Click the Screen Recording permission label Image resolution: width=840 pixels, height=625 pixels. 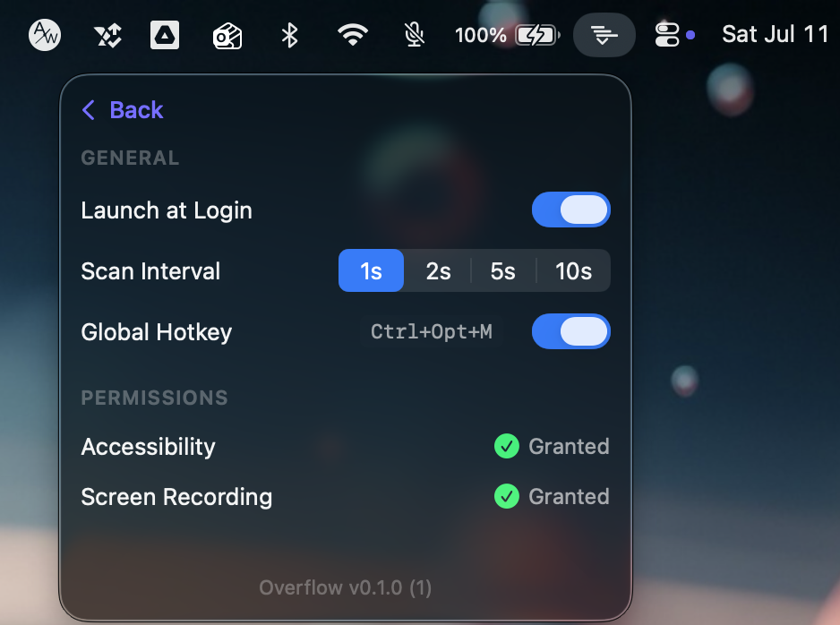click(x=176, y=497)
